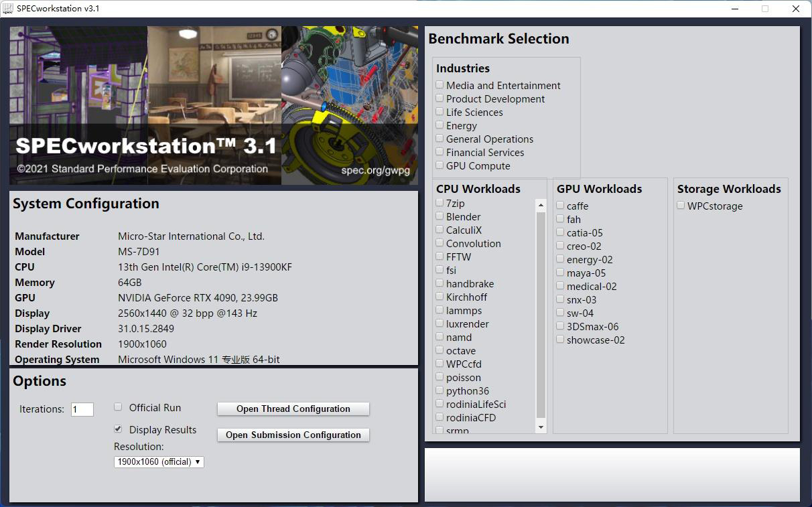Click the empty output box under Benchmark Selection
Screen dimensions: 812x507
click(612, 475)
